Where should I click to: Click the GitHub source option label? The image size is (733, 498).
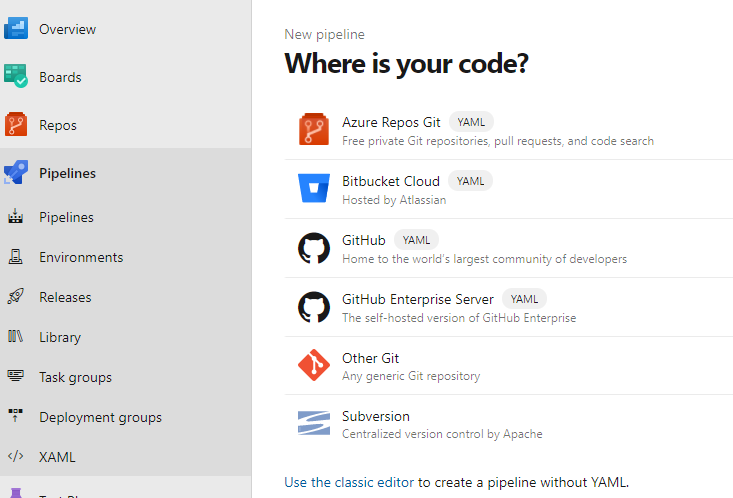point(364,240)
